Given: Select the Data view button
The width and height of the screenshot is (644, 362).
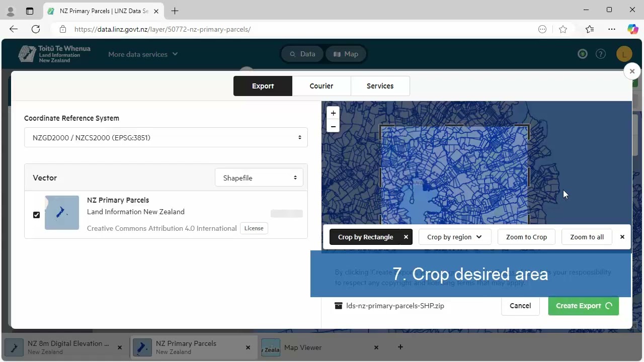Looking at the screenshot, I should point(302,54).
